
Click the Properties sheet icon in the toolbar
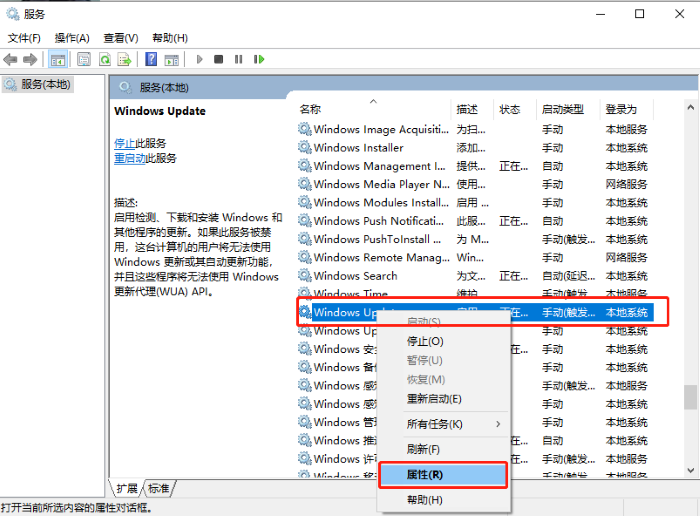coord(84,60)
